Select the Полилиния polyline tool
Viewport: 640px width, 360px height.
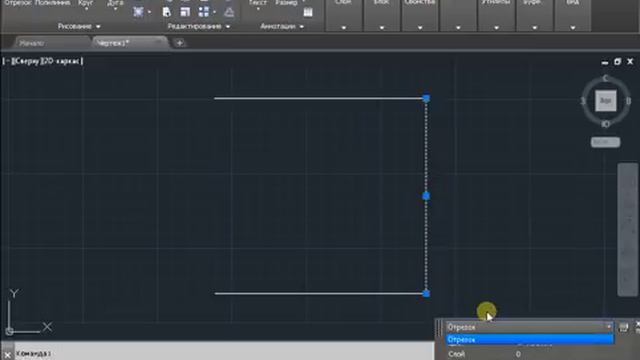(52, 3)
